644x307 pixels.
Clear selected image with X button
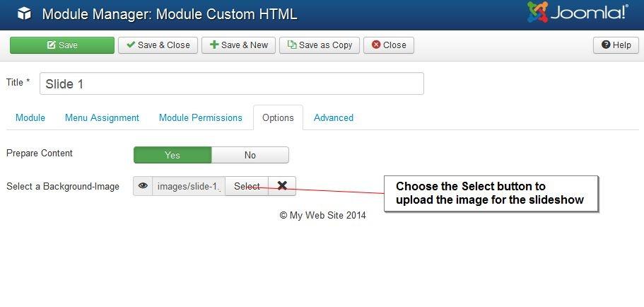[x=282, y=186]
